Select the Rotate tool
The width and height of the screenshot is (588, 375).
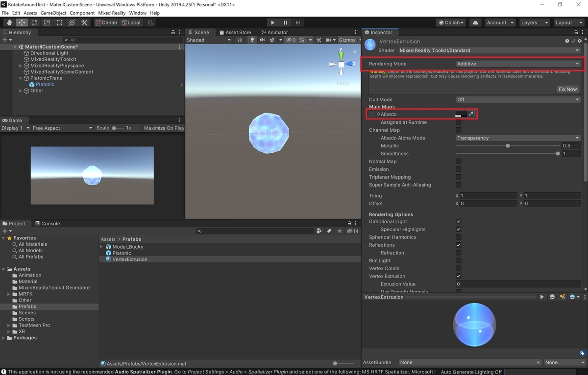(34, 23)
